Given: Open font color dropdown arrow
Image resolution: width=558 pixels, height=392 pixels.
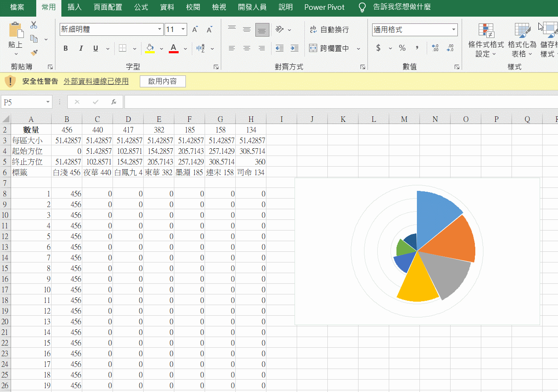Looking at the screenshot, I should pos(185,49).
